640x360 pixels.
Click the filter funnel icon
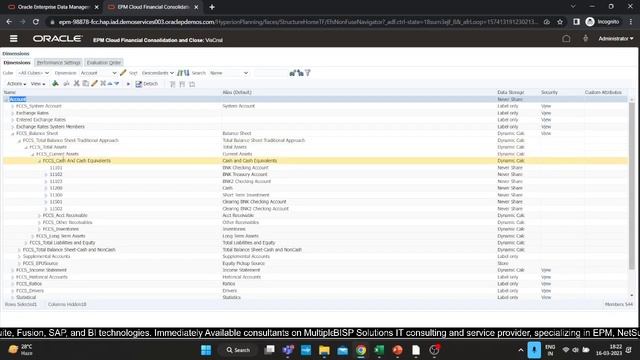(x=308, y=73)
